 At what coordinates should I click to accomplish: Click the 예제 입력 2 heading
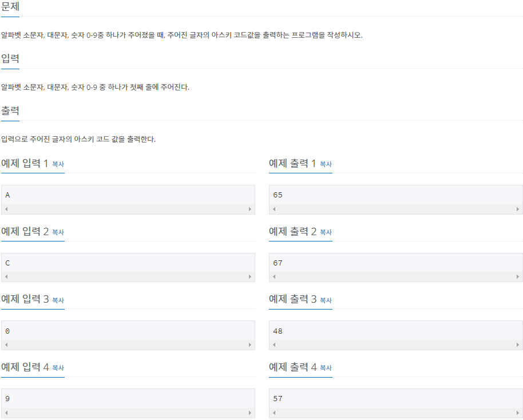pyautogui.click(x=25, y=231)
